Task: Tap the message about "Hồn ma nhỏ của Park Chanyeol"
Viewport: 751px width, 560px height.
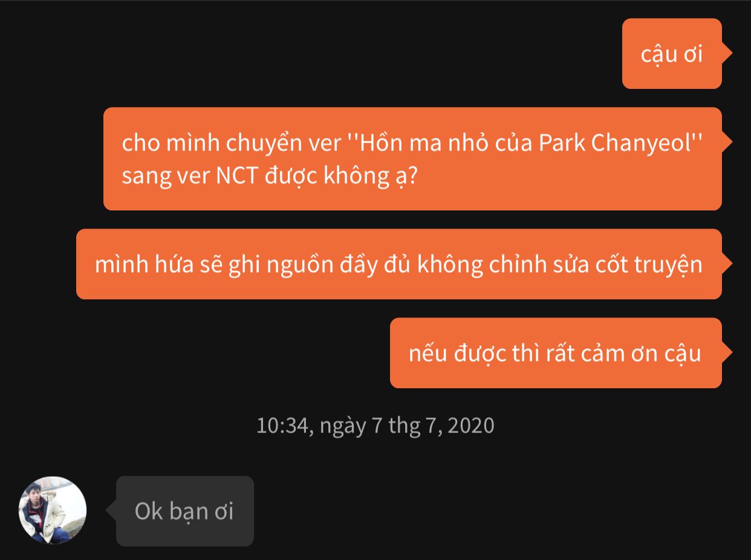Action: [x=412, y=158]
